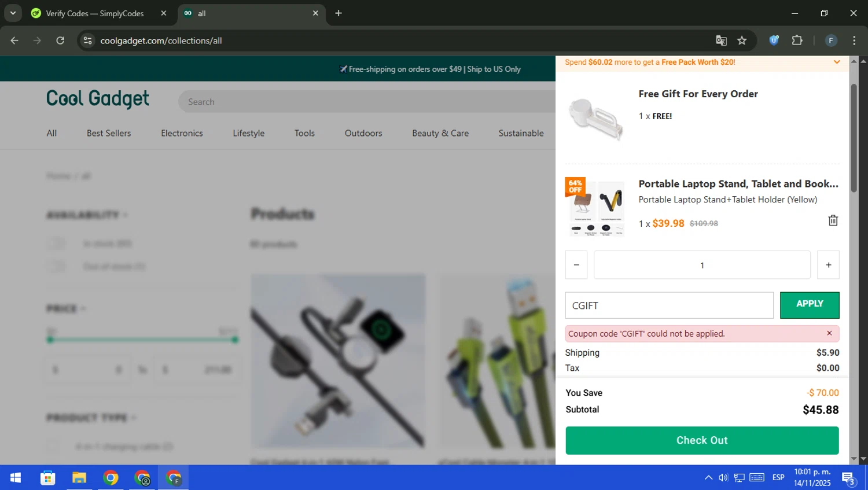This screenshot has width=868, height=490.
Task: Open a new browser tab
Action: (x=339, y=13)
